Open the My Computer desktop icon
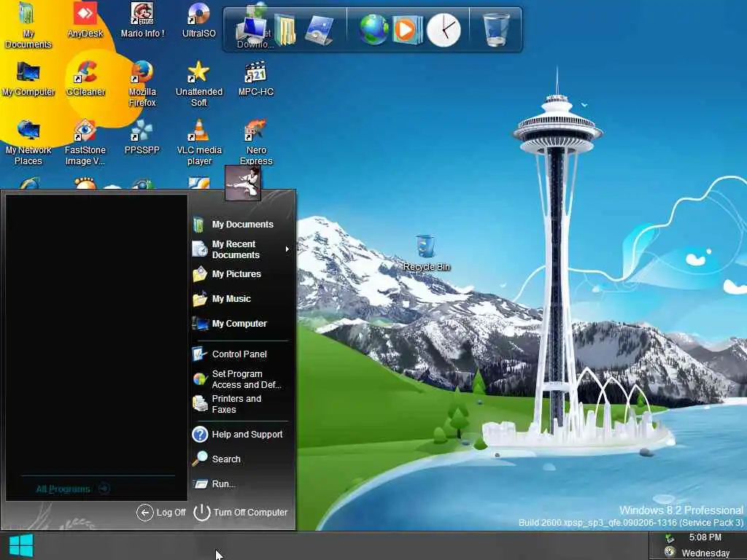This screenshot has height=560, width=747. point(28,79)
